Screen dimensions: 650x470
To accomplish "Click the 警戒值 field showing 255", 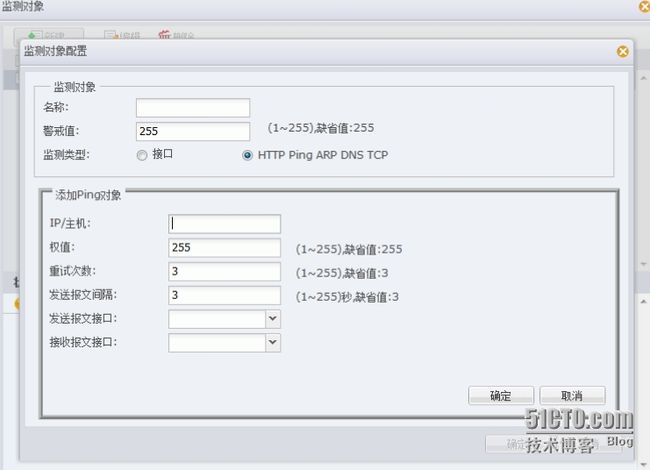I will point(193,131).
